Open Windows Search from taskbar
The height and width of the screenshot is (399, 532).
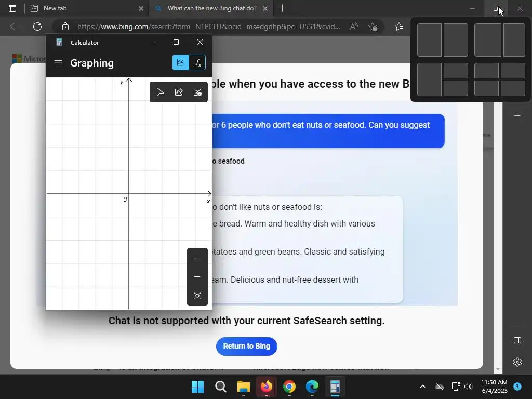click(220, 387)
